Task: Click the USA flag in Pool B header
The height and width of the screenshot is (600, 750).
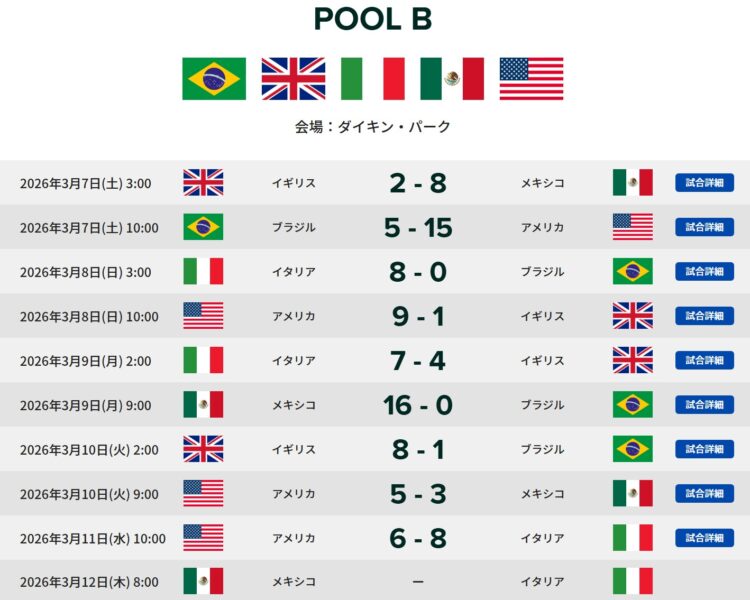Action: point(531,79)
